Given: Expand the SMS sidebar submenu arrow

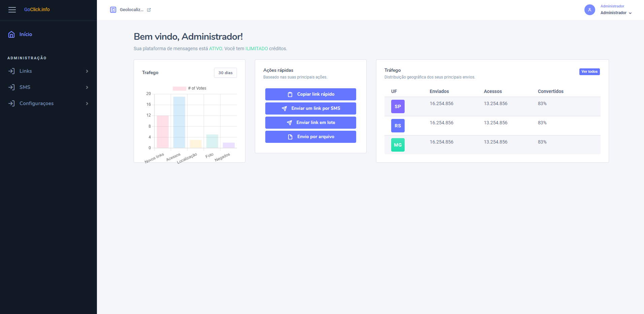Looking at the screenshot, I should coord(87,87).
